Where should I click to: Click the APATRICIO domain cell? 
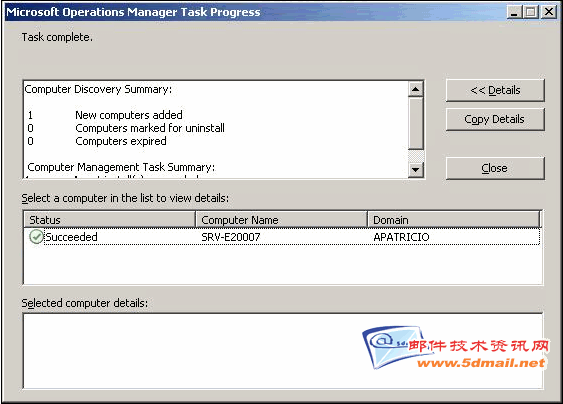401,237
